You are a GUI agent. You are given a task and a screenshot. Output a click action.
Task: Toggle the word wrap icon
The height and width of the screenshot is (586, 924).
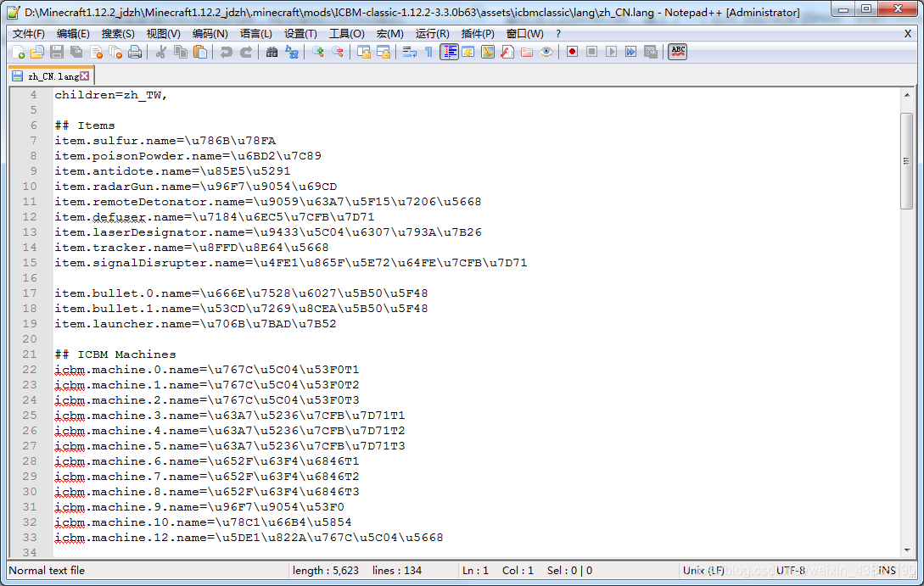coord(410,53)
